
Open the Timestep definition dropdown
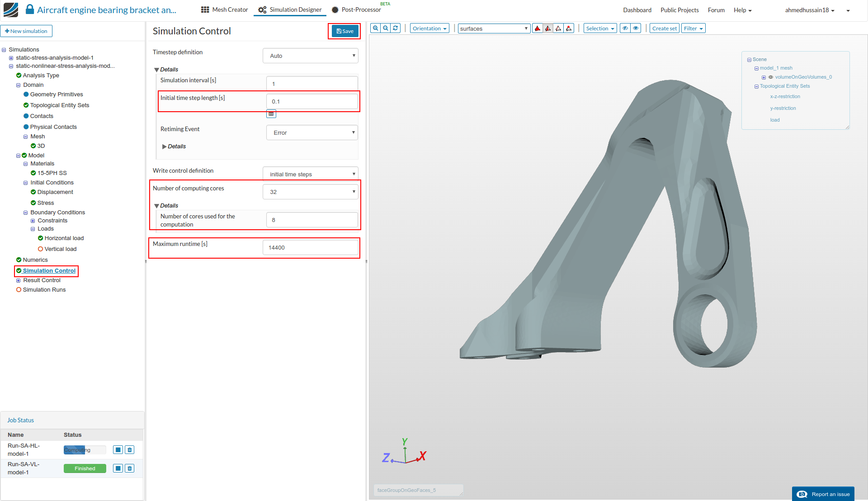[x=311, y=56]
